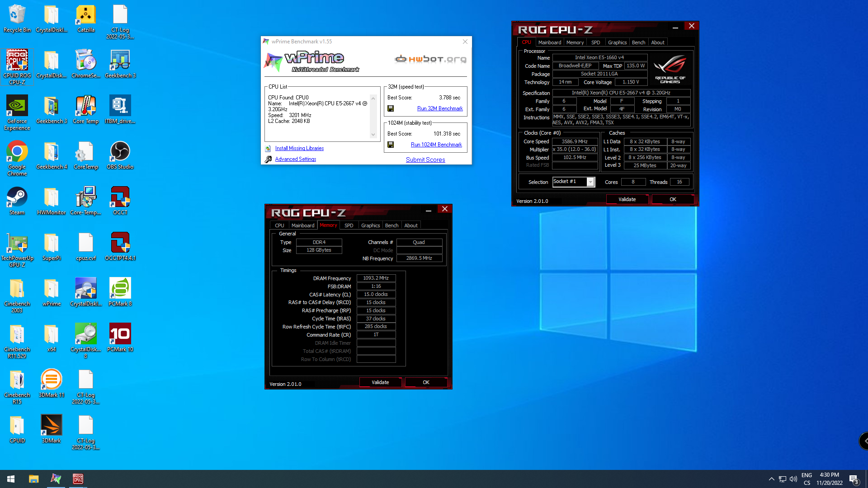Launch 3DMark 11 desktop shortcut
Viewport: 868px width, 488px height.
coord(52,384)
